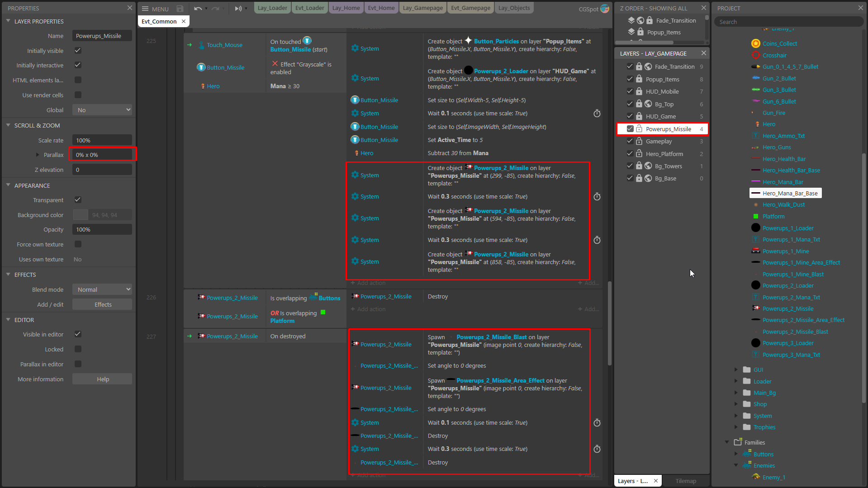Click the CGSpot account avatar icon
Viewport: 868px width, 488px height.
(x=605, y=9)
